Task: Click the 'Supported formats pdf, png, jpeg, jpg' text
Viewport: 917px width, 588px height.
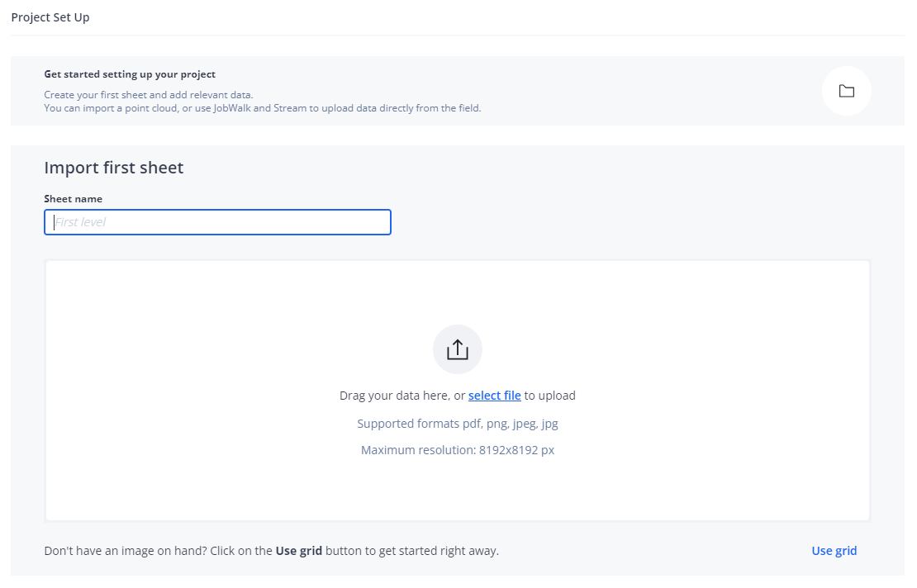Action: pyautogui.click(x=457, y=424)
